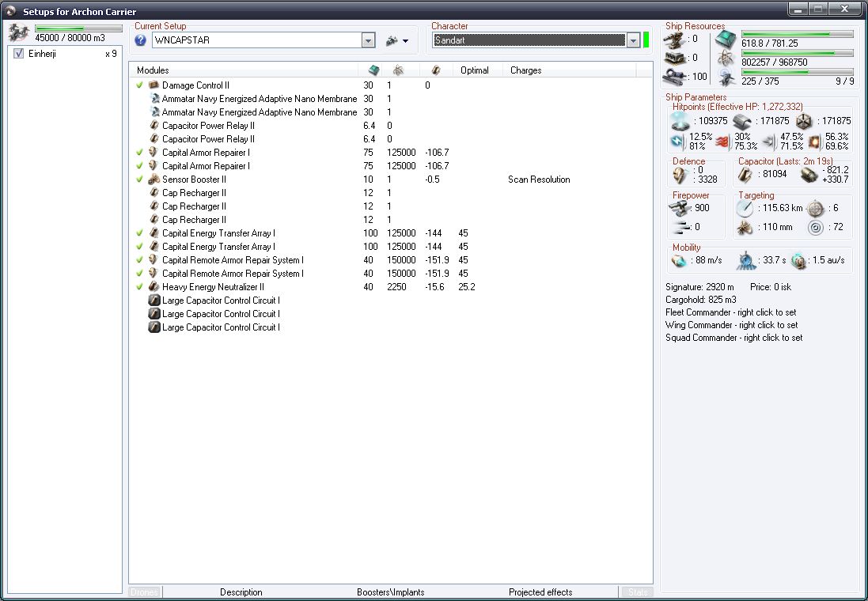Screen dimensions: 868x601
Task: Click the ship velocity icon at 88 m/s
Action: pyautogui.click(x=679, y=261)
